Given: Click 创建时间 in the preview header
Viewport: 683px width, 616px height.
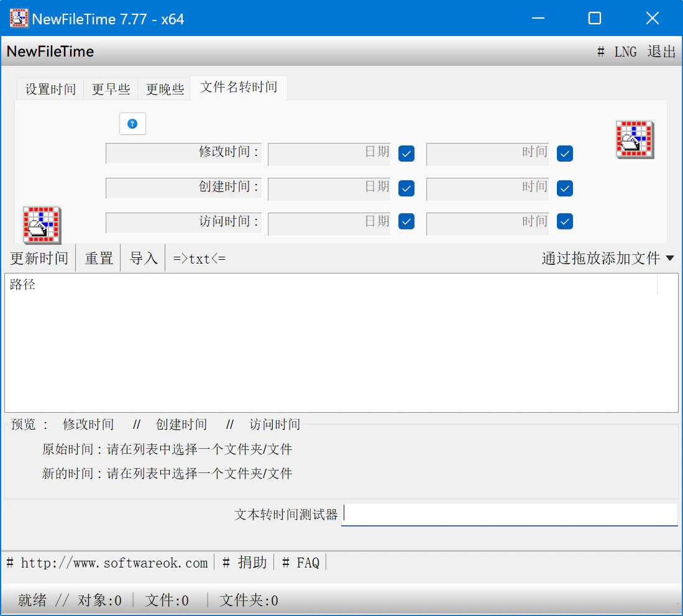Looking at the screenshot, I should (181, 425).
